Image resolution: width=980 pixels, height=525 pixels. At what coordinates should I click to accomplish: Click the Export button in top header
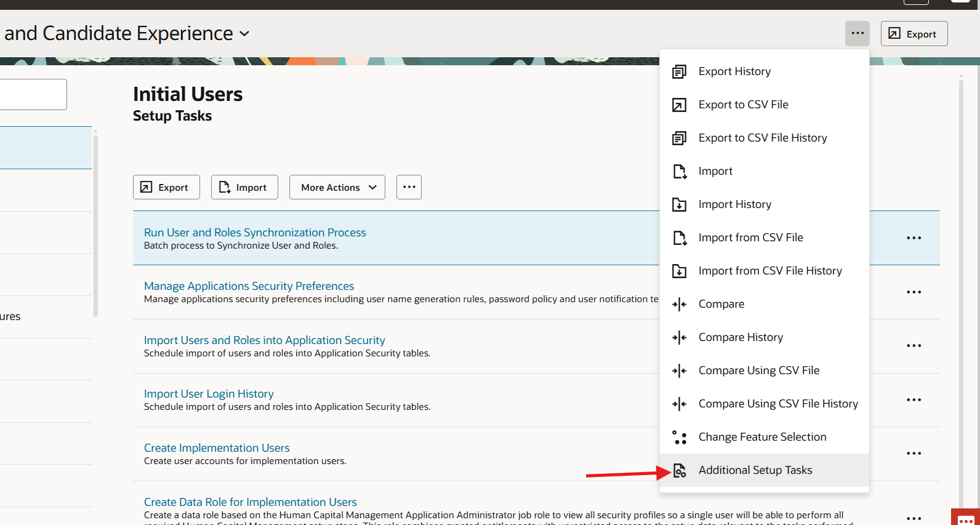[x=914, y=34]
